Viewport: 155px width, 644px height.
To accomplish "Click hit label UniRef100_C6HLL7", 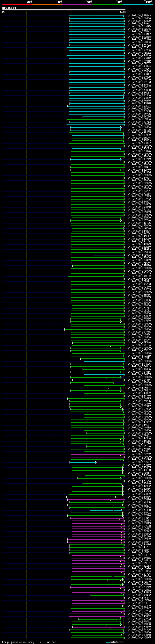I will [x=139, y=555].
